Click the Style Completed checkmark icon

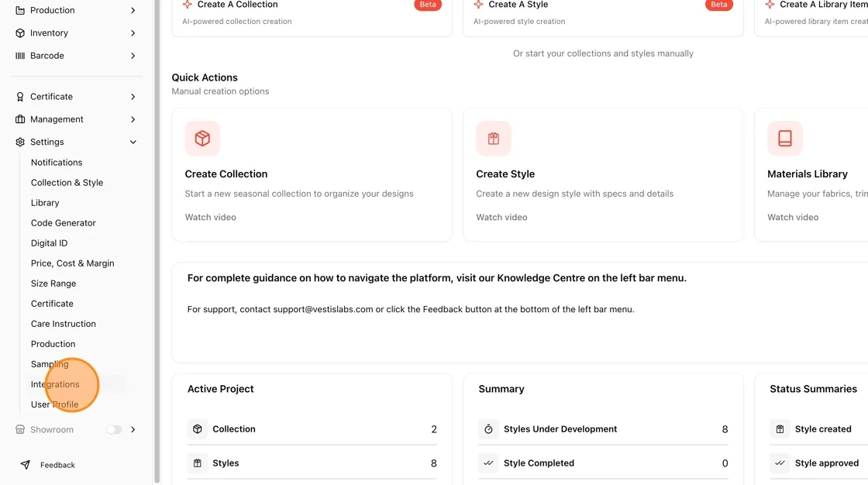488,463
